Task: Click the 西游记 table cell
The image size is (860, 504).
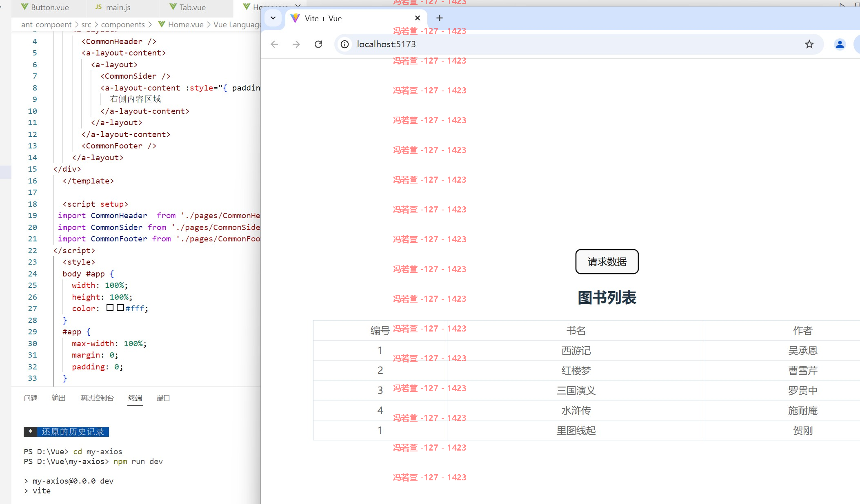Action: click(576, 350)
